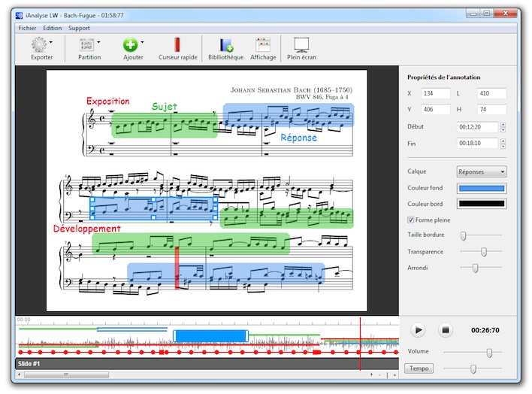532x394 pixels.
Task: Open the Edition menu
Action: pos(53,28)
